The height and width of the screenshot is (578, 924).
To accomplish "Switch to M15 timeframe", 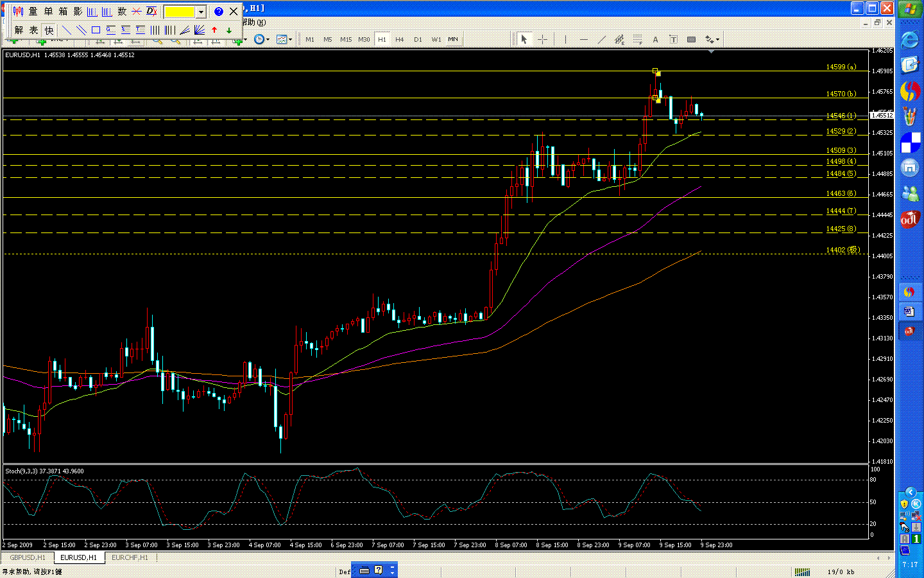I will pyautogui.click(x=346, y=40).
